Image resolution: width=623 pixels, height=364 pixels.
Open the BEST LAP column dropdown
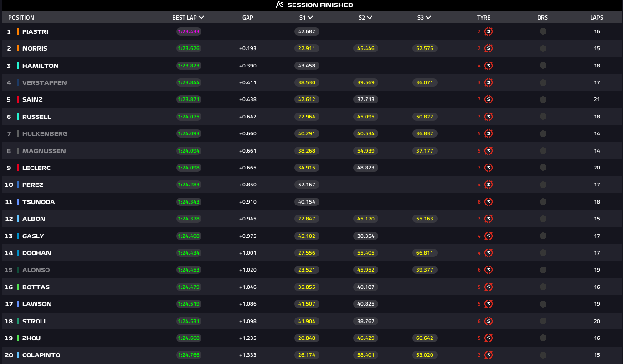(x=201, y=18)
